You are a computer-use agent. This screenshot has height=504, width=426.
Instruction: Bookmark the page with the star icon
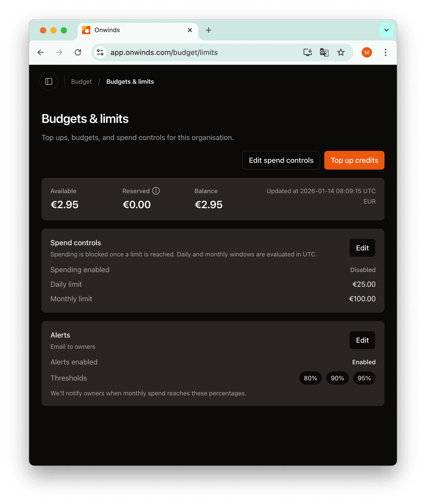tap(341, 52)
